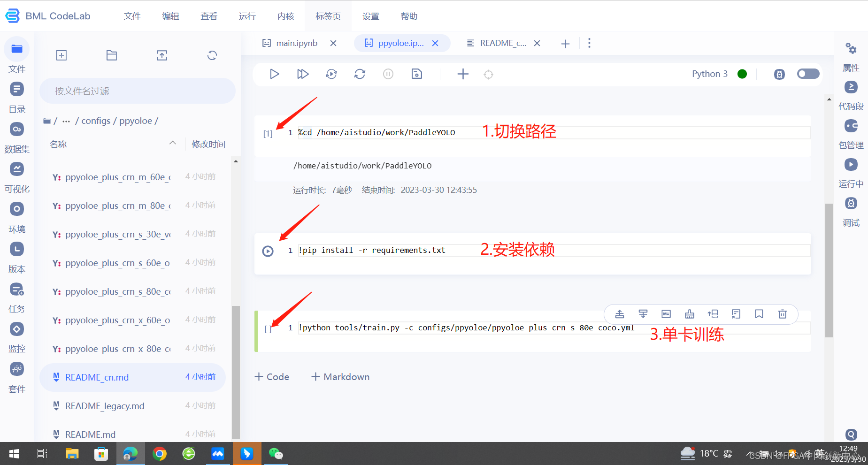The image size is (868, 465).
Task: Save the notebook with the save icon
Action: tap(417, 74)
